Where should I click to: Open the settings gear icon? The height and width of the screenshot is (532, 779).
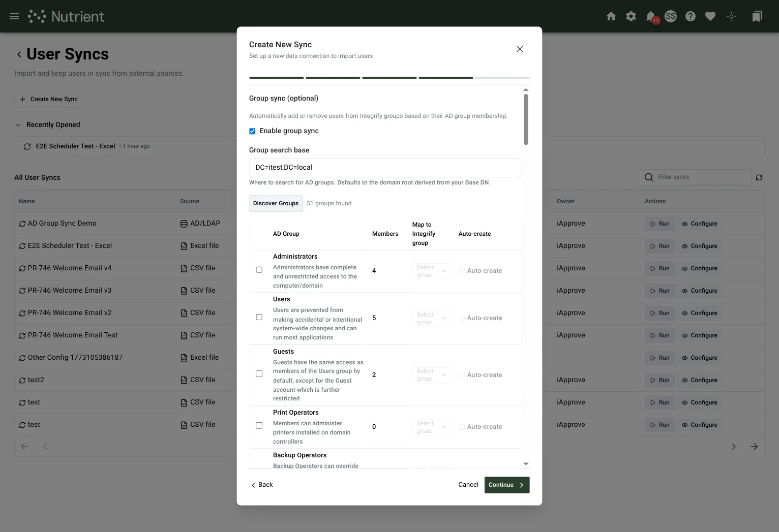(x=631, y=16)
